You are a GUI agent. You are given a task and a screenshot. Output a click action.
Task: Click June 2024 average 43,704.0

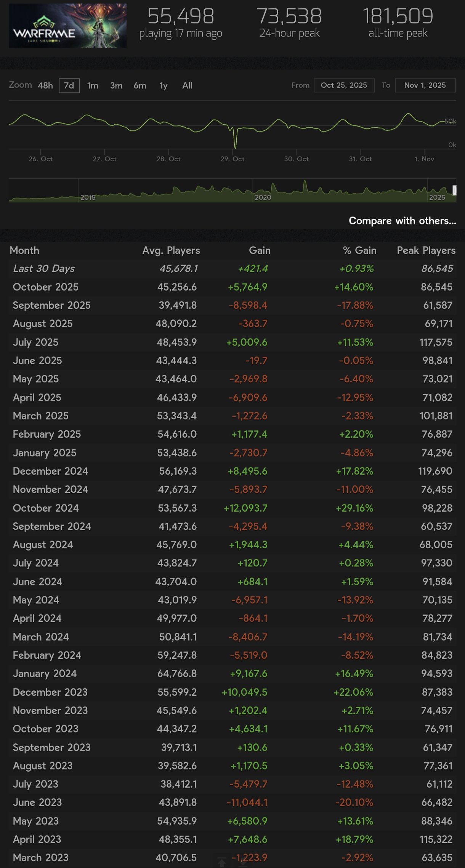click(176, 582)
